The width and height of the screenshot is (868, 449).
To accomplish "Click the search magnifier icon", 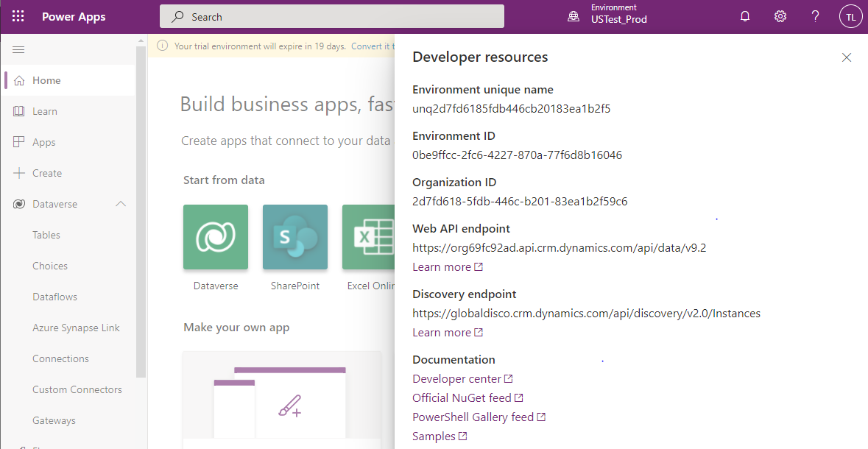I will pyautogui.click(x=177, y=17).
